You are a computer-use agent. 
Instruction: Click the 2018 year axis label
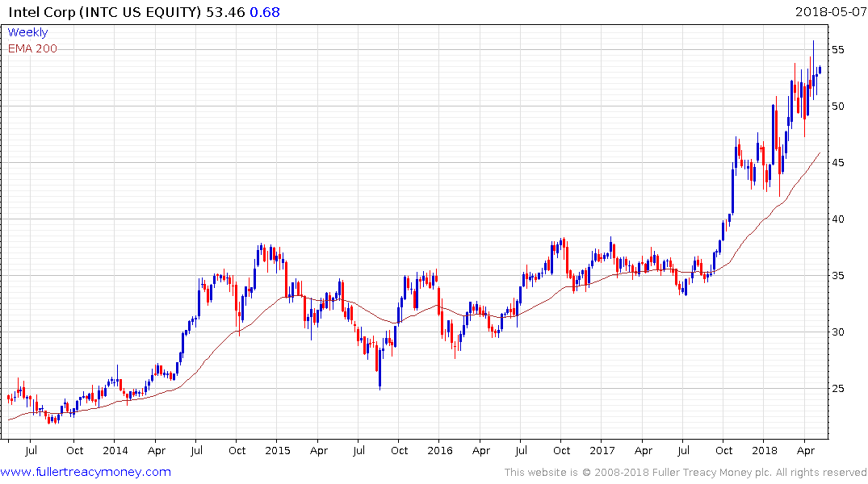tap(765, 450)
